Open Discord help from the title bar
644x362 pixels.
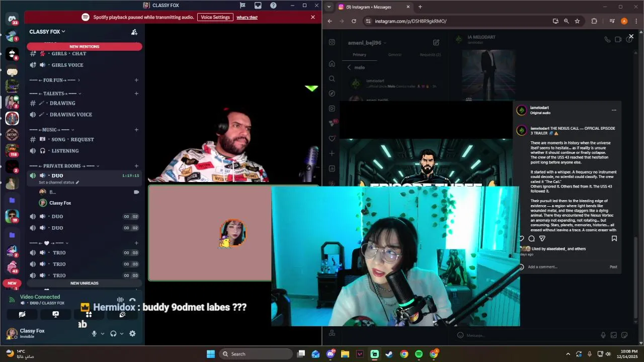273,6
